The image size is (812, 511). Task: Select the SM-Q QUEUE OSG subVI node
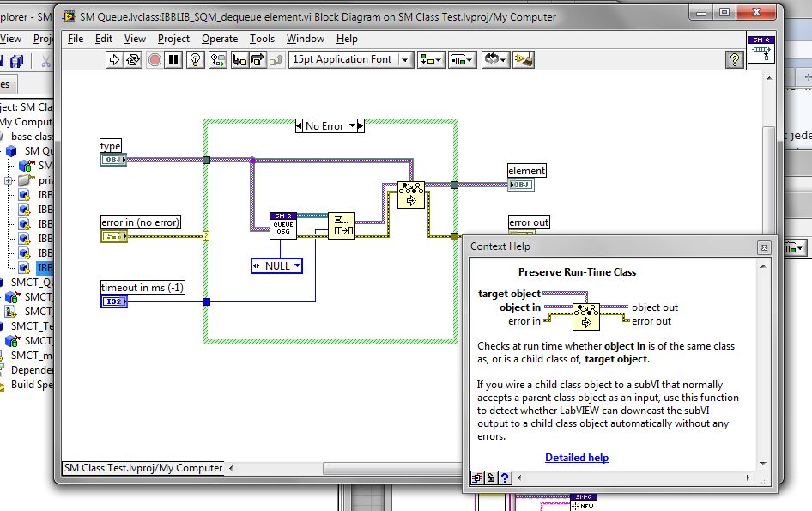pyautogui.click(x=283, y=226)
